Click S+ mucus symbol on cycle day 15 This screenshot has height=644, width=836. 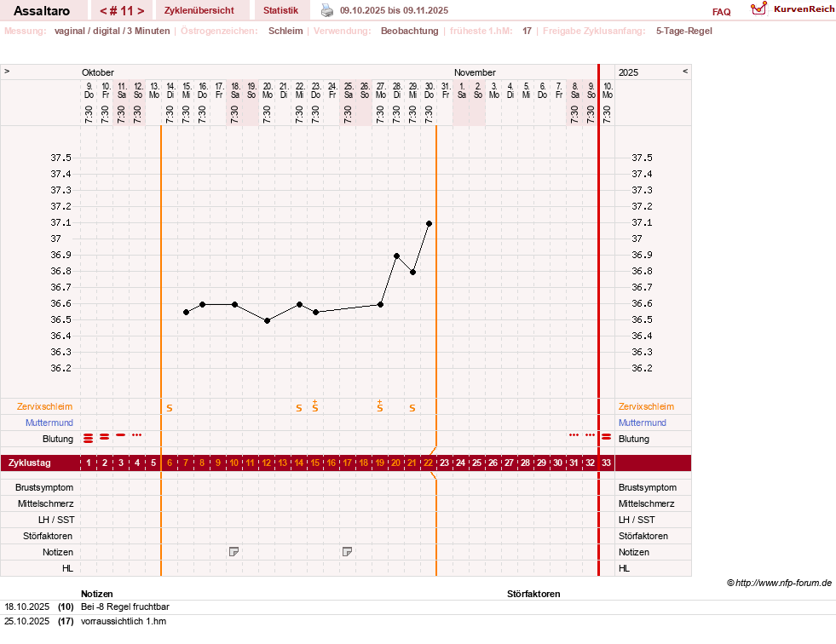pyautogui.click(x=315, y=405)
